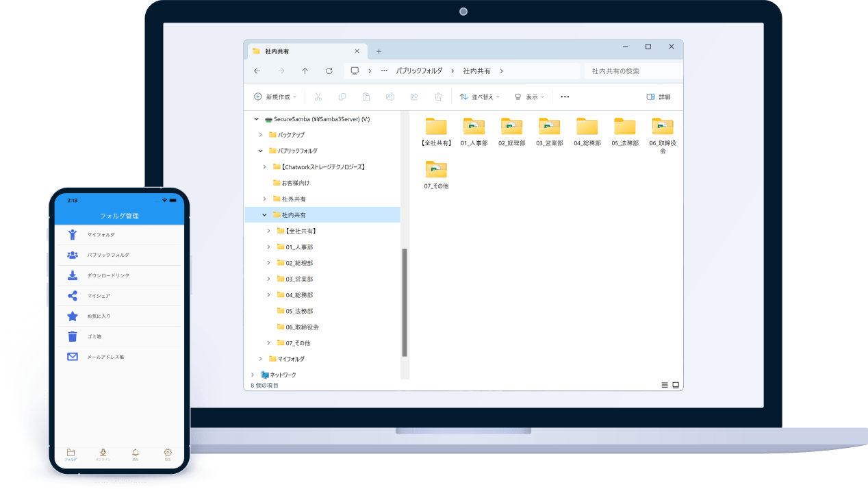Select お客様向け in the navigation tree

[x=296, y=183]
